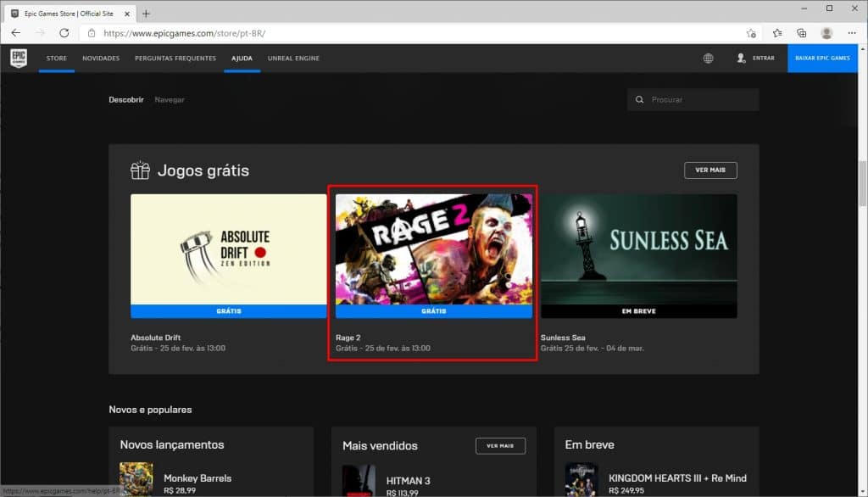Open the UNREAL ENGINE menu item
868x497 pixels.
click(x=293, y=59)
